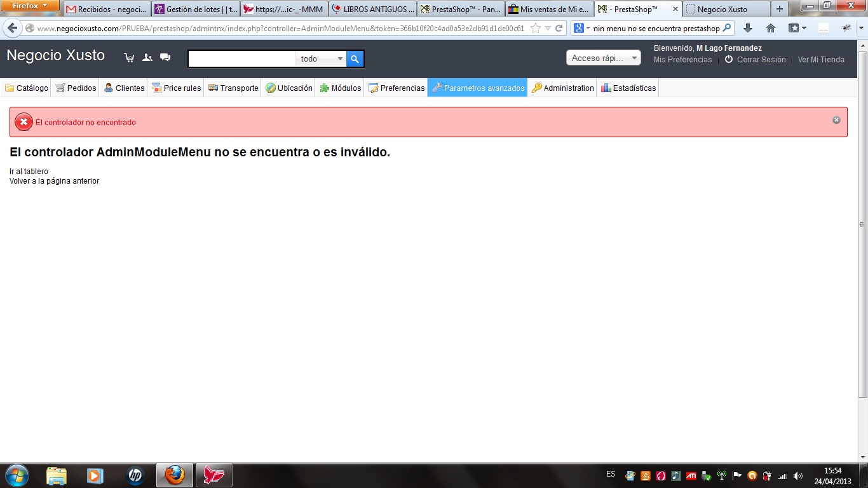Click the customers icon in the header
This screenshot has height=488, width=868.
pos(147,58)
